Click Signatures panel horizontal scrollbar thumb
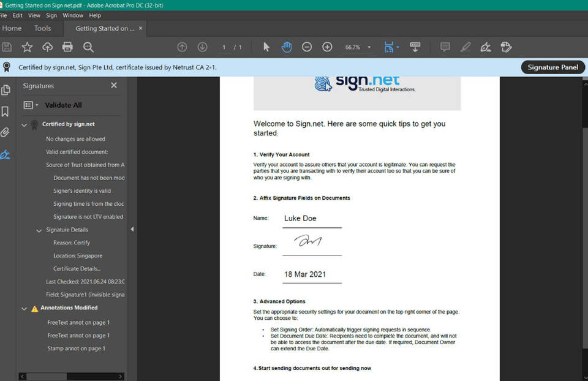The height and width of the screenshot is (381, 588). [47, 376]
